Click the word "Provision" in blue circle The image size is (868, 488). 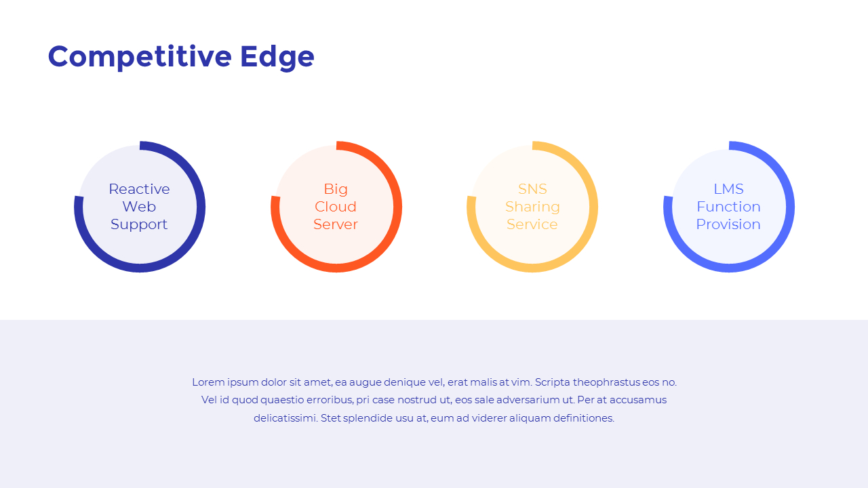(728, 224)
